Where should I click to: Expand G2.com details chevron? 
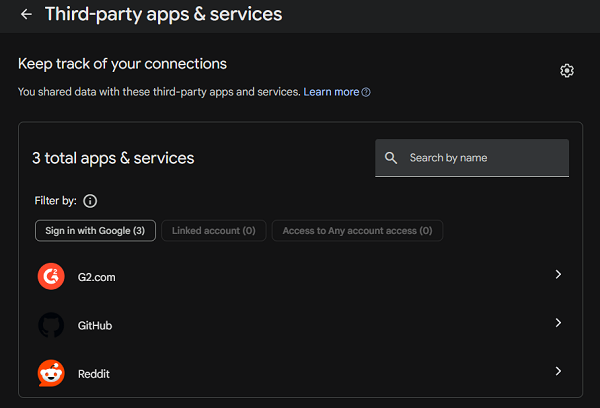coord(558,274)
